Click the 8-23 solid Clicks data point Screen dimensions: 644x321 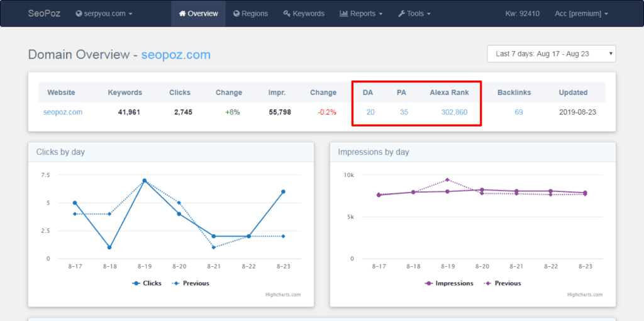click(x=284, y=191)
